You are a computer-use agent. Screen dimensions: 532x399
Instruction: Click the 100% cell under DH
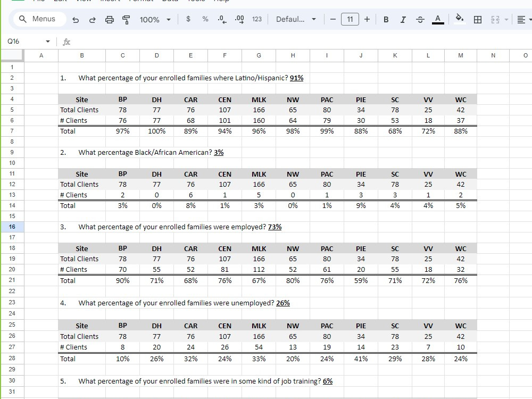[x=157, y=131]
